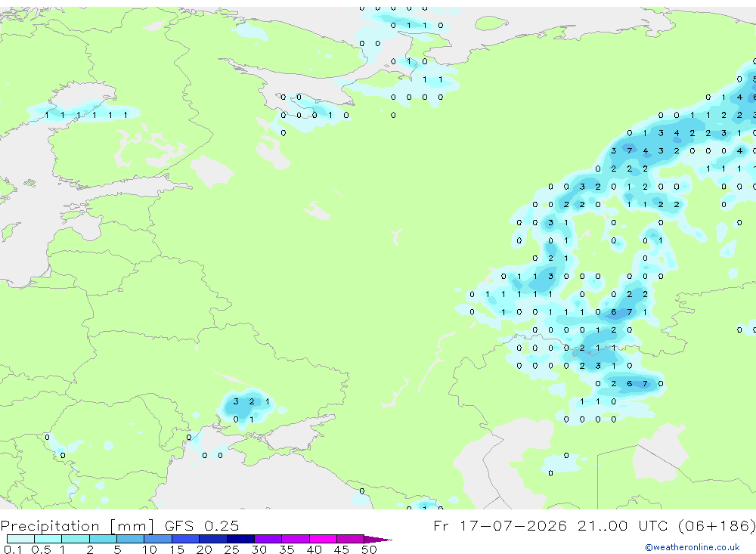Screen dimensions: 756x554
Task: Click the 'Fr 17-07-2026' date text
Action: pyautogui.click(x=500, y=525)
